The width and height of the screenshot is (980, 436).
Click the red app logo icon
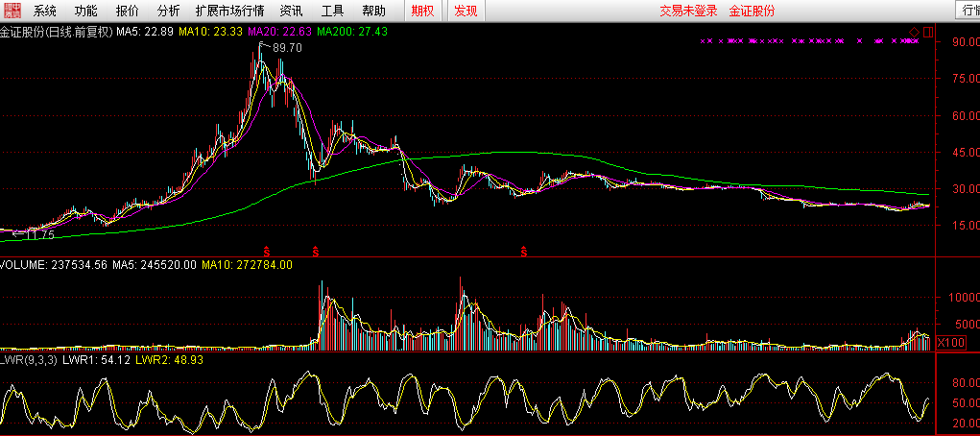point(11,11)
